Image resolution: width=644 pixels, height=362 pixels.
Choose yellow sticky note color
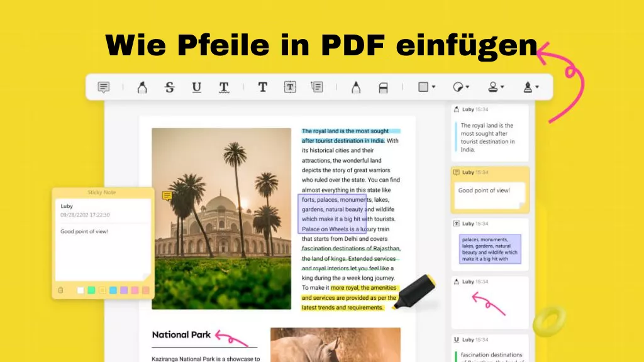point(103,290)
